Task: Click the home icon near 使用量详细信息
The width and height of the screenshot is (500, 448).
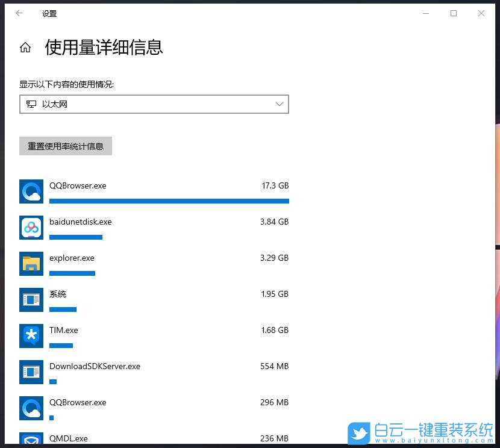Action: coord(25,47)
